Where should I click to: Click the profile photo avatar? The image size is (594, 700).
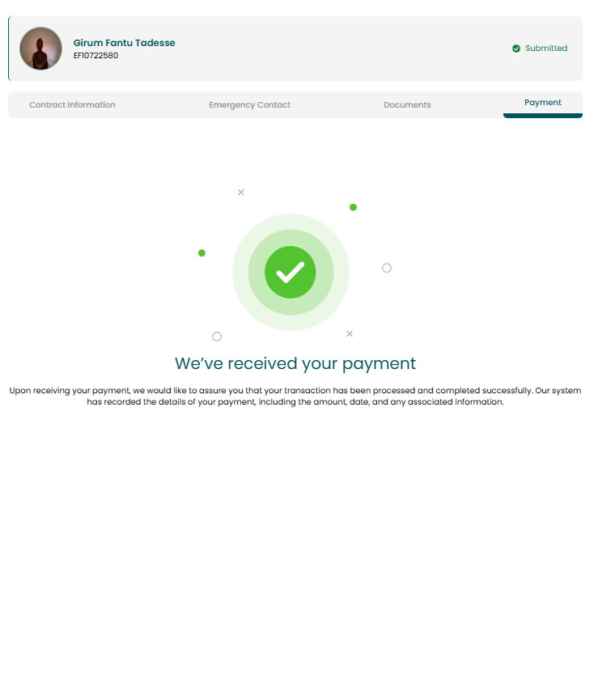[40, 49]
